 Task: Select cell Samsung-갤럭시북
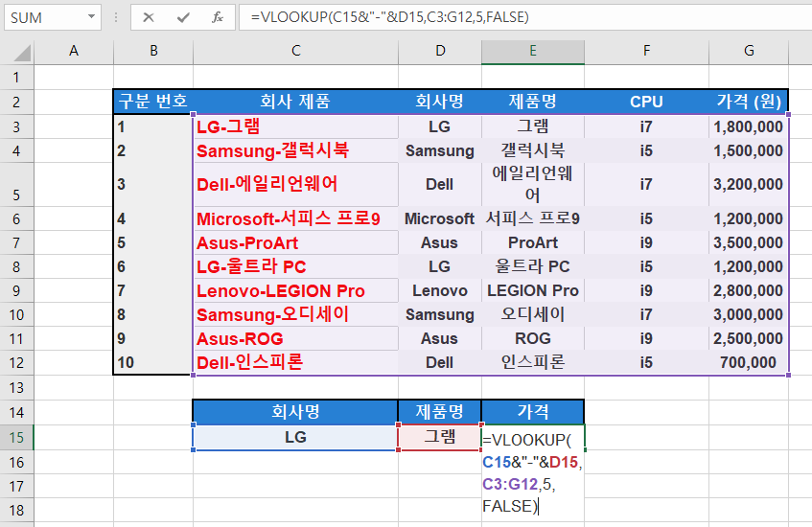[x=295, y=150]
